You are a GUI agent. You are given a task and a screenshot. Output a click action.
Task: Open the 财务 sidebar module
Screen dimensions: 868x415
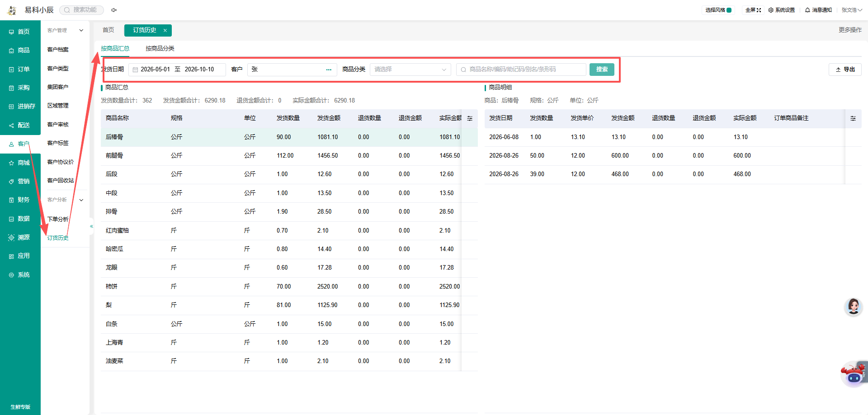20,200
